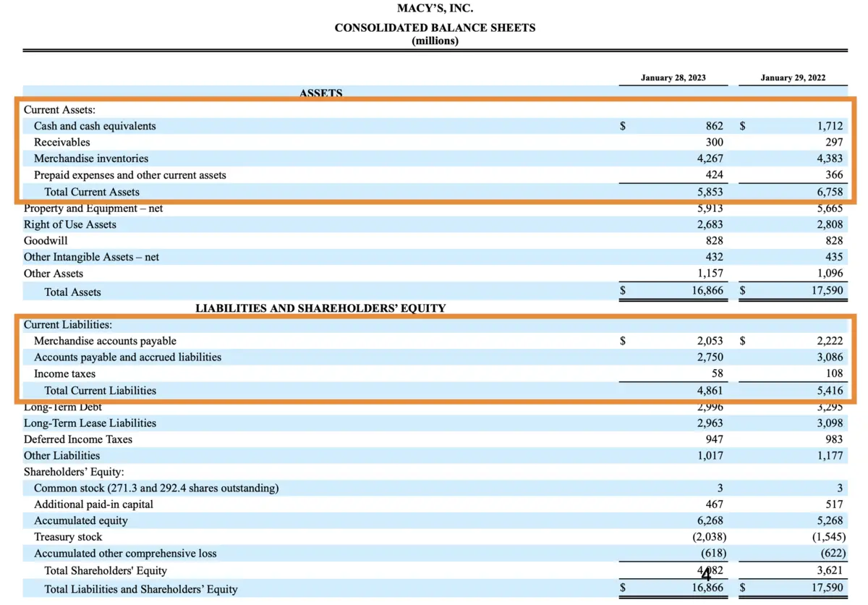Click the Income taxes value 58

point(717,373)
